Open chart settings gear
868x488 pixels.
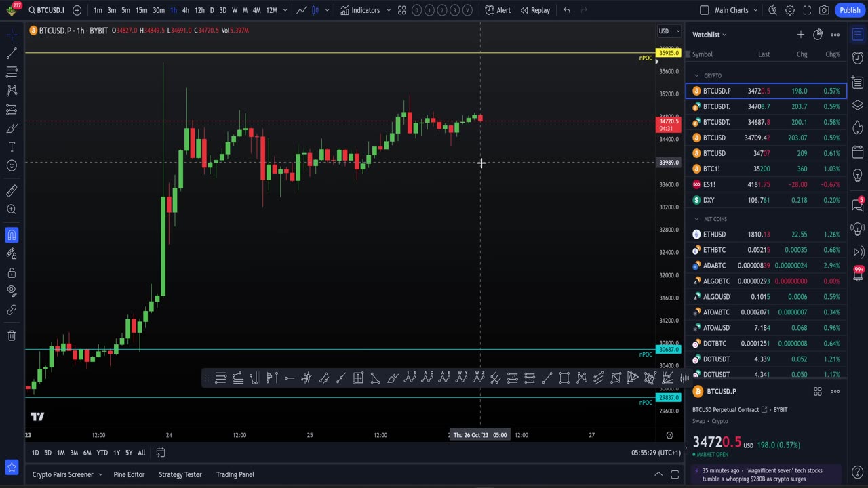click(x=790, y=10)
